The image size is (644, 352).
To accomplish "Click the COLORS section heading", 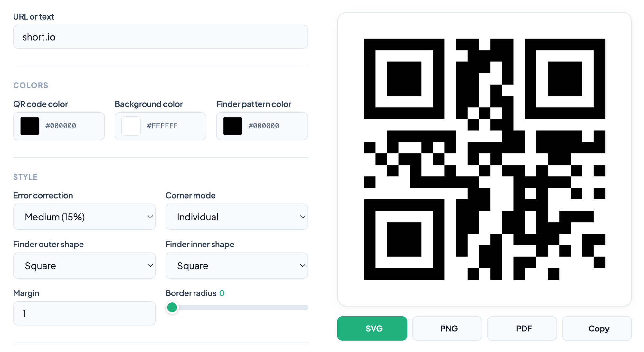I will [x=31, y=85].
